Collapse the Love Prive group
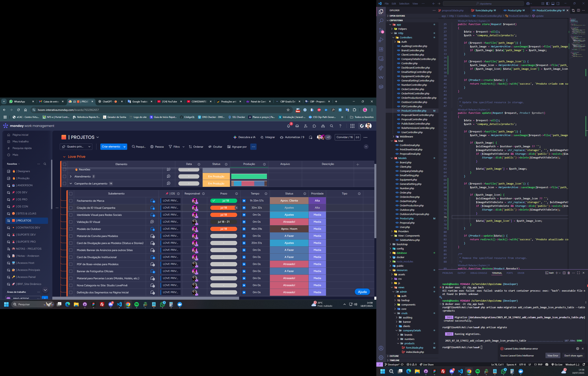The width and height of the screenshot is (588, 376). [64, 157]
